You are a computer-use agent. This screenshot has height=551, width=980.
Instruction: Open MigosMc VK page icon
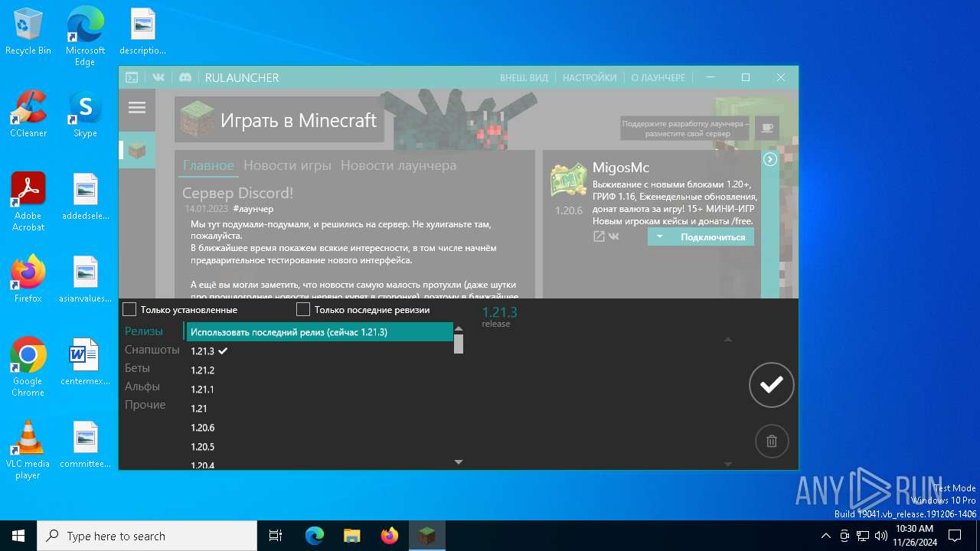pos(613,236)
